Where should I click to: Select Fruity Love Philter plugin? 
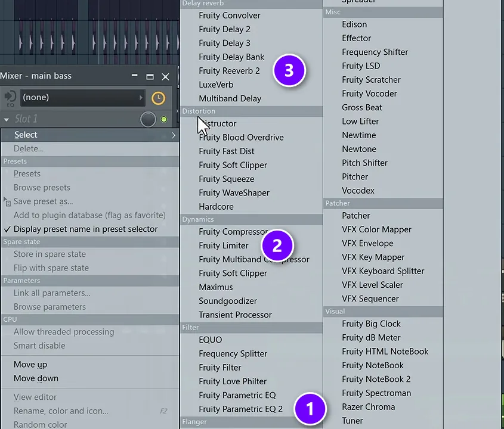(233, 381)
